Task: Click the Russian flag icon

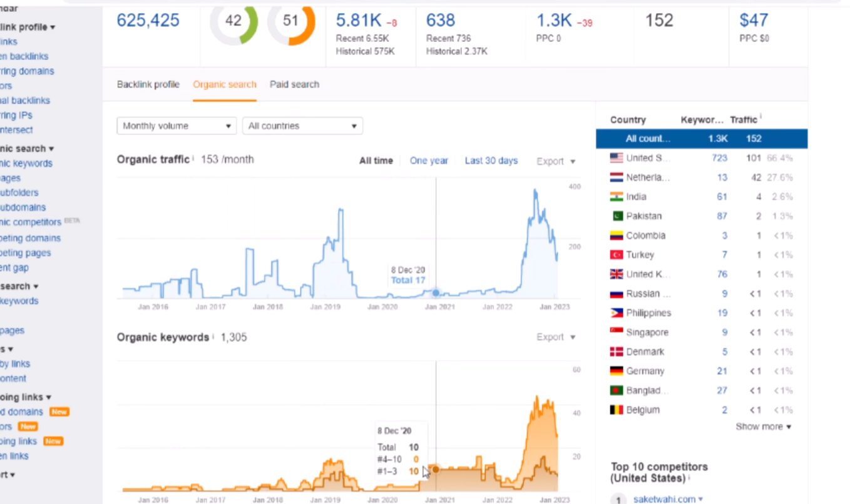Action: click(617, 294)
